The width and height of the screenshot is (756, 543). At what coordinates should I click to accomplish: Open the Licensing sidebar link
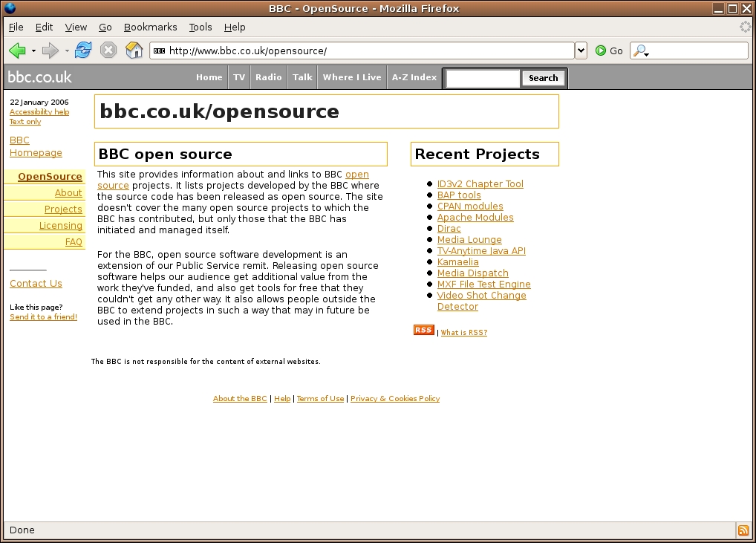coord(60,226)
